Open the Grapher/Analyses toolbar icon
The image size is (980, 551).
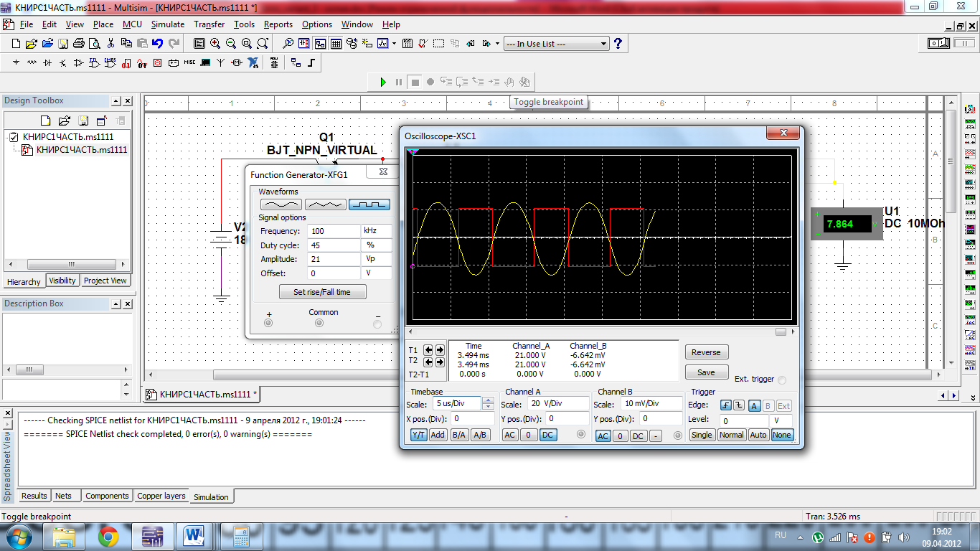[x=382, y=44]
